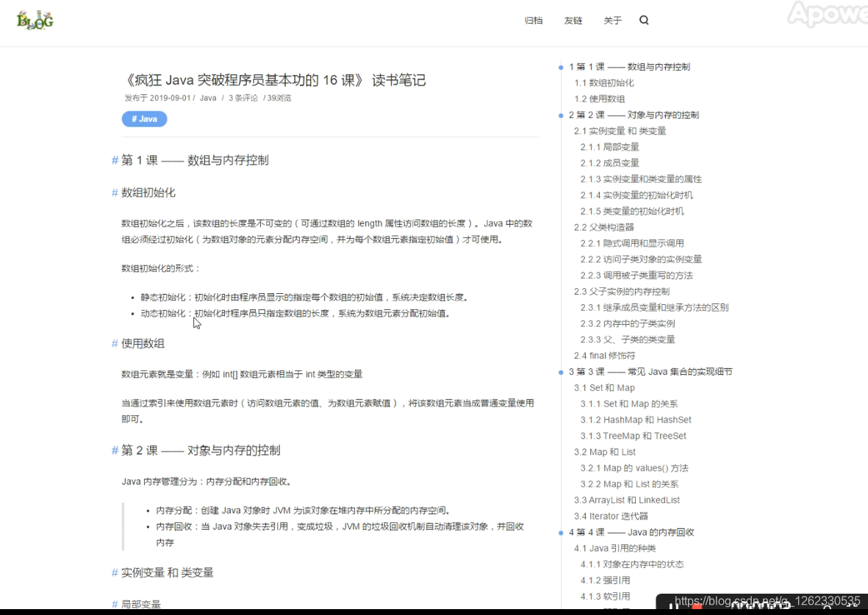Navigate to TOC entry 3.4 Iterator 迭代器
The image size is (868, 615).
point(611,517)
